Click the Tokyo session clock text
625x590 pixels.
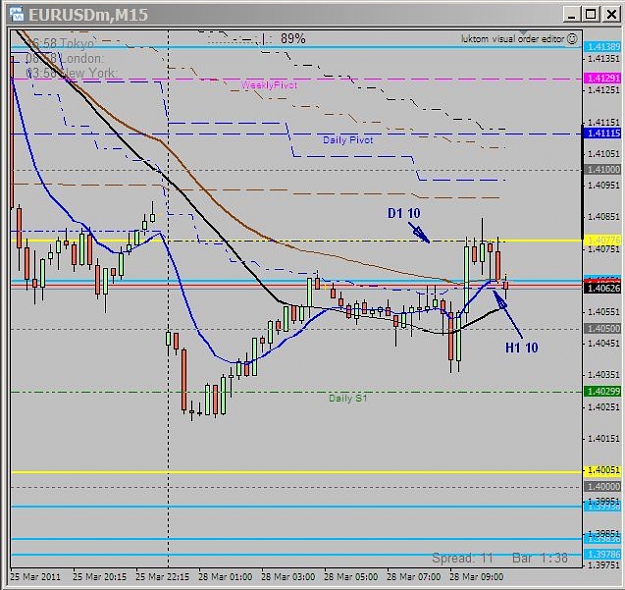[60, 43]
